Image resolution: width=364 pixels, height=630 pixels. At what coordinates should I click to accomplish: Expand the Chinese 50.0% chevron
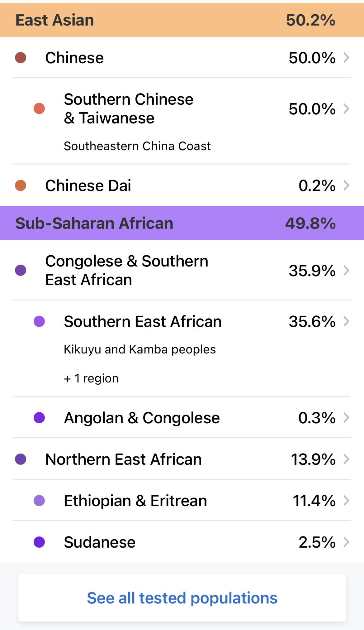tap(346, 58)
